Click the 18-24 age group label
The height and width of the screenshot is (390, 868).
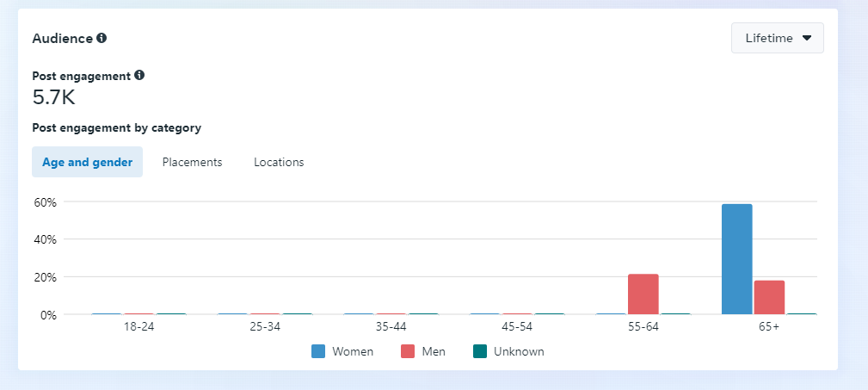(139, 328)
